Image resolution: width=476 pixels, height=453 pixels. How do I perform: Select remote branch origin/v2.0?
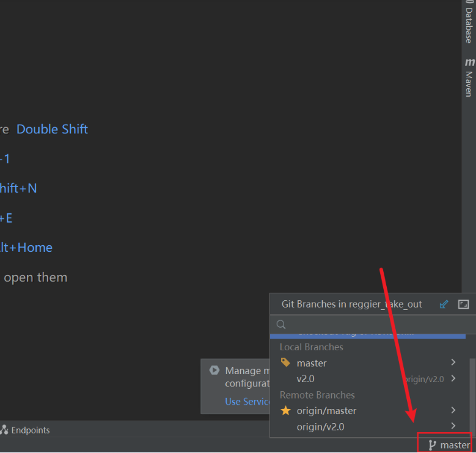(368, 427)
